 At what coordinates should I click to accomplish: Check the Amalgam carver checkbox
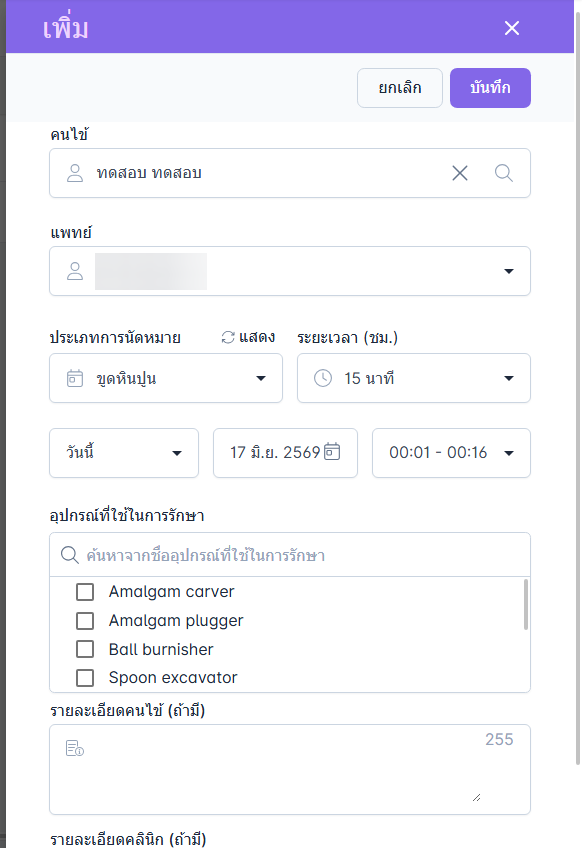tap(85, 592)
